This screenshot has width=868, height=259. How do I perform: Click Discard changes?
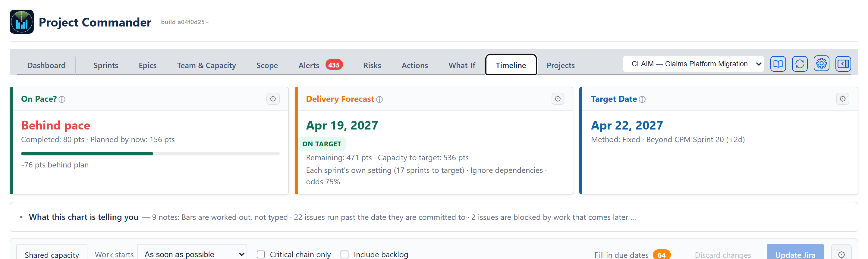pyautogui.click(x=723, y=255)
